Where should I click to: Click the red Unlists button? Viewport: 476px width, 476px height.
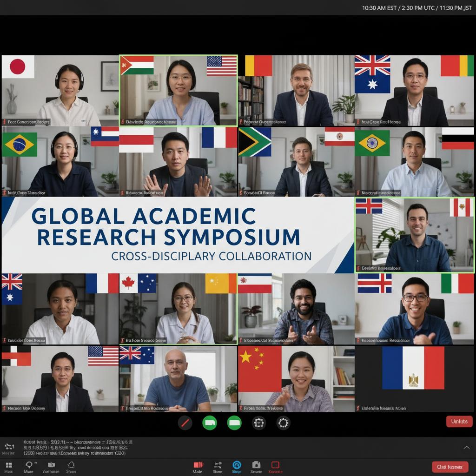pos(459,422)
